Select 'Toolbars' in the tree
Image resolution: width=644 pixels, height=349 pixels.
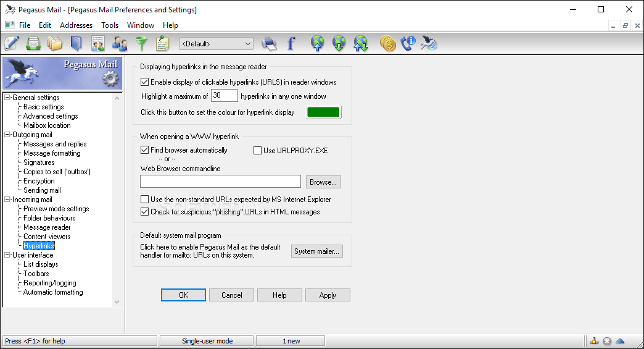pos(36,274)
